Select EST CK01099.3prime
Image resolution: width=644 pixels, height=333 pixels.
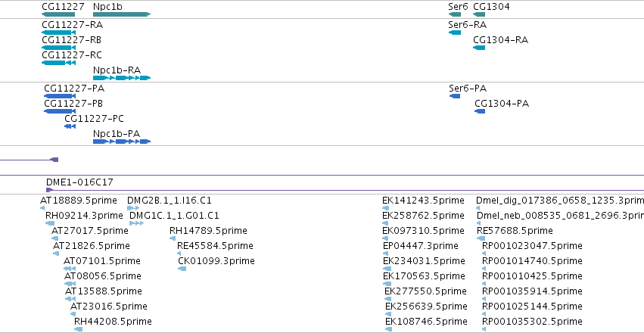(216, 261)
